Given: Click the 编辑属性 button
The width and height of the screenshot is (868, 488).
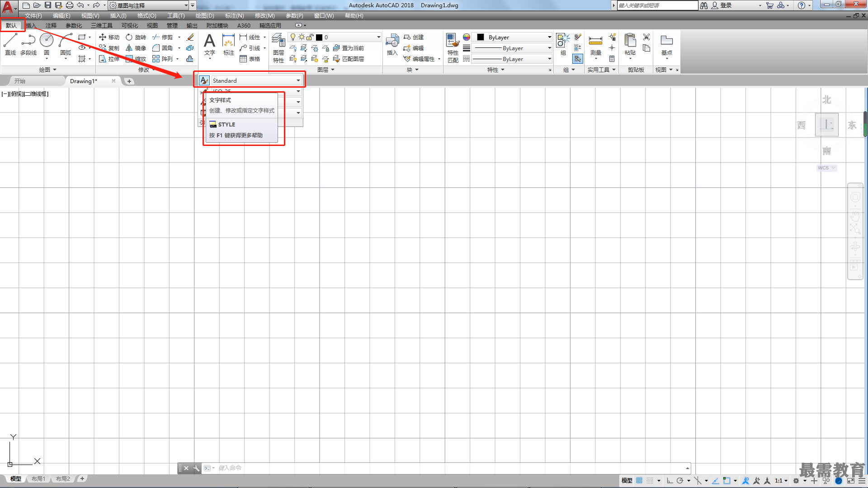Looking at the screenshot, I should click(x=419, y=59).
